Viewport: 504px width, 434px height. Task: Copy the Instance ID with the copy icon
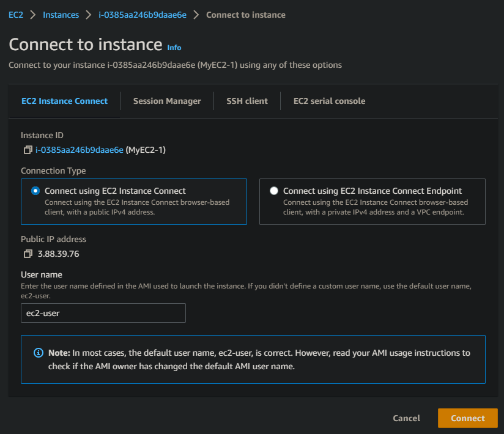[x=28, y=150]
